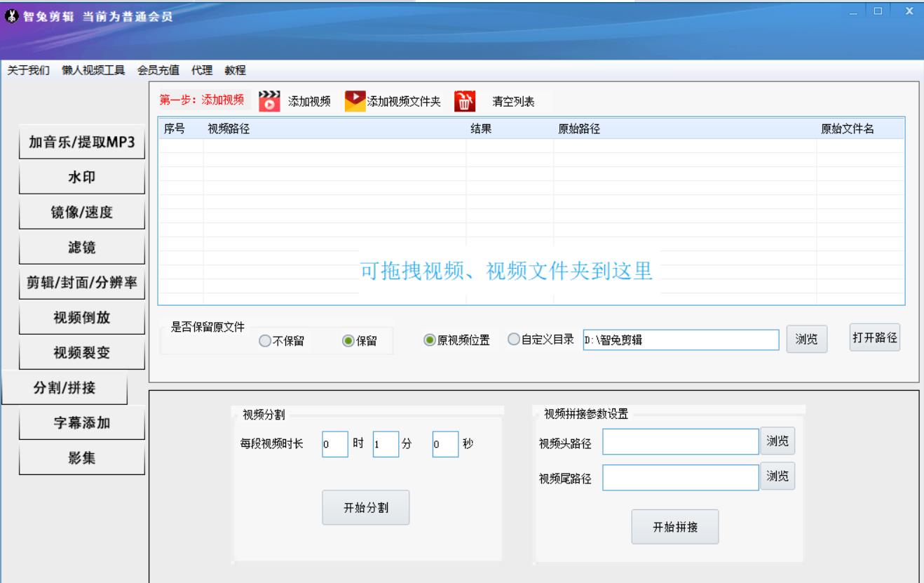The image size is (924, 583).
Task: Click 浏览 for 视频头路径
Action: click(777, 441)
